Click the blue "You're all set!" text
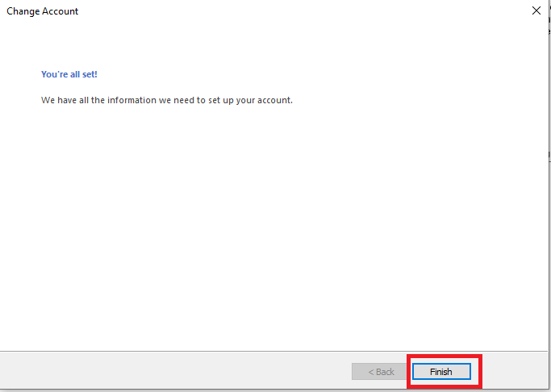Image resolution: width=551 pixels, height=392 pixels. pyautogui.click(x=69, y=74)
